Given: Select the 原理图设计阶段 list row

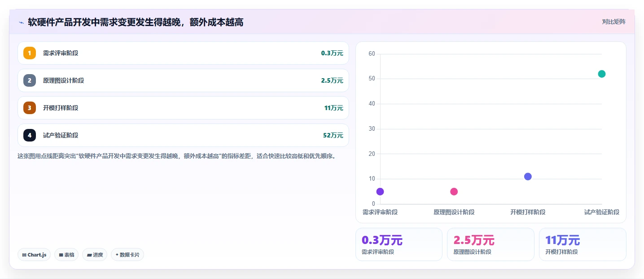Looking at the screenshot, I should click(x=183, y=80).
